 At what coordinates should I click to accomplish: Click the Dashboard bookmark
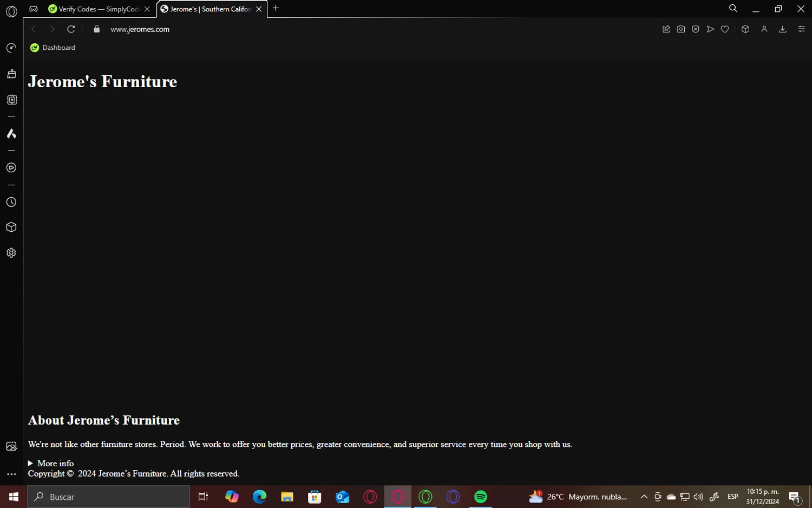pyautogui.click(x=53, y=48)
